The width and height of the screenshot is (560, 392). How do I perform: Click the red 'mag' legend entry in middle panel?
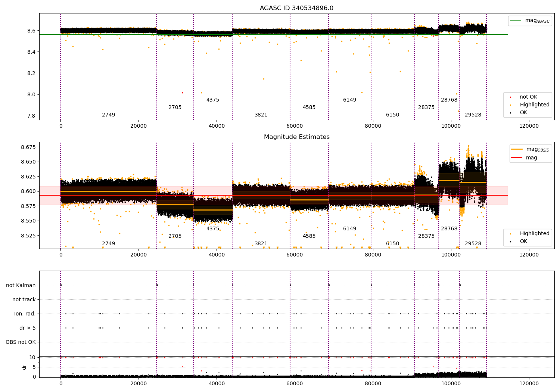[x=525, y=158]
